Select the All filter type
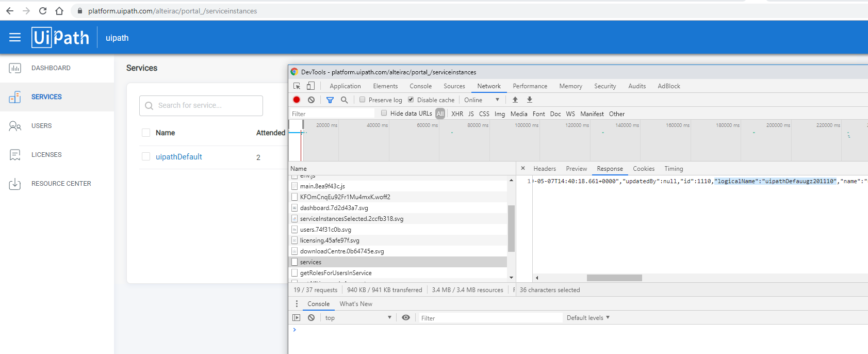 pos(440,114)
